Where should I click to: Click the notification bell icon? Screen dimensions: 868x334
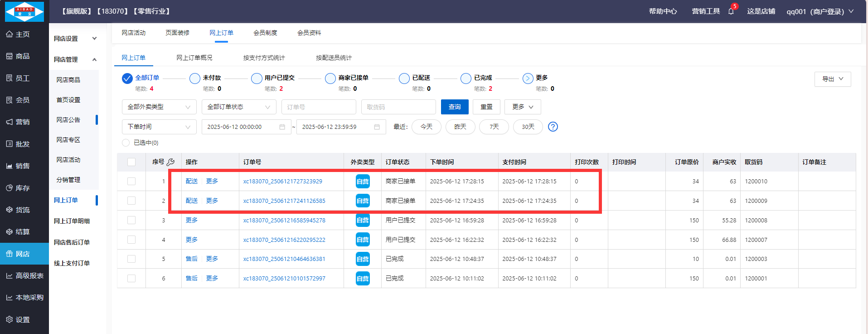(x=731, y=11)
